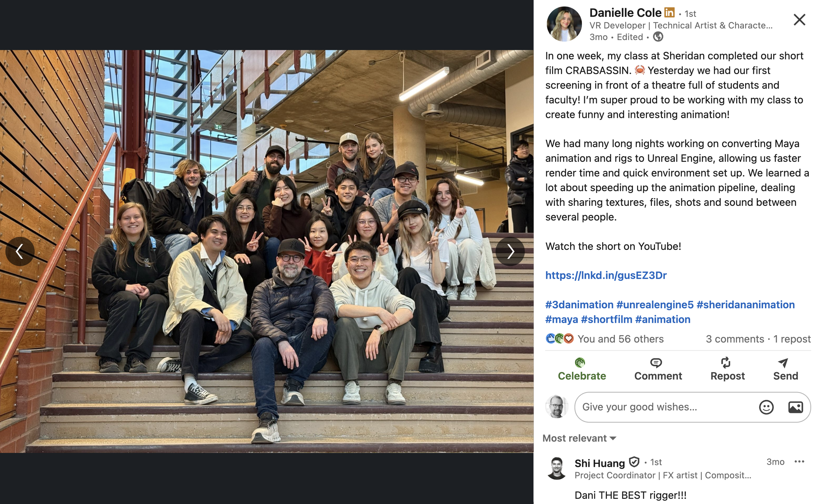Image resolution: width=821 pixels, height=504 pixels.
Task: Open the lnkd.in/gusEZ3Dr YouTube link
Action: (606, 275)
